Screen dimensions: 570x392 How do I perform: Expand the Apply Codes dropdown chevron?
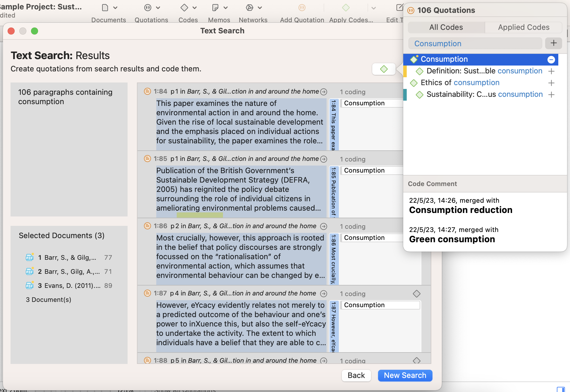tap(373, 8)
